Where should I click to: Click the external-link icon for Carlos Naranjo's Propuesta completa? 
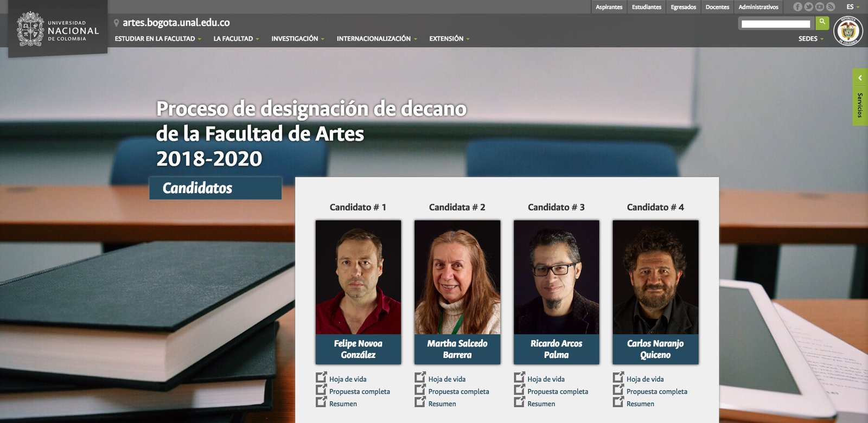(x=618, y=389)
